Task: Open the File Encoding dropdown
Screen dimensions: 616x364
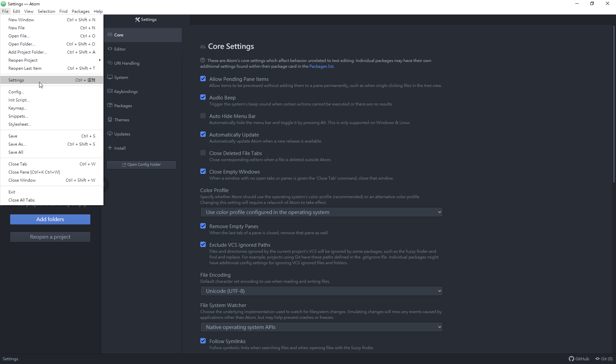Action: coord(321,291)
